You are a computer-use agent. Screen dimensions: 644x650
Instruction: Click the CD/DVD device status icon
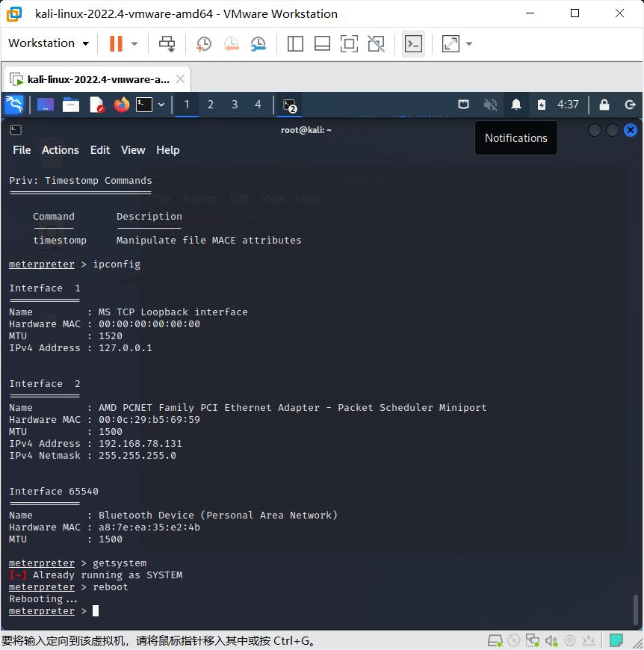click(514, 641)
